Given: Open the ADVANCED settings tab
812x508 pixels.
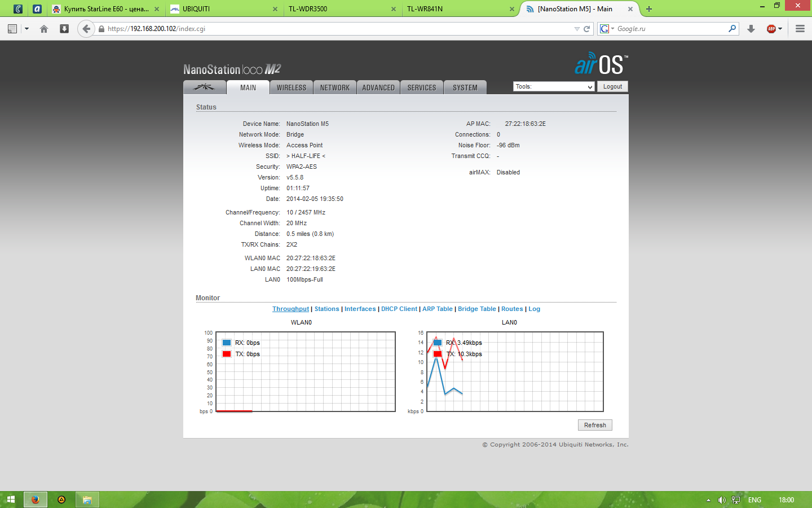Looking at the screenshot, I should tap(378, 87).
